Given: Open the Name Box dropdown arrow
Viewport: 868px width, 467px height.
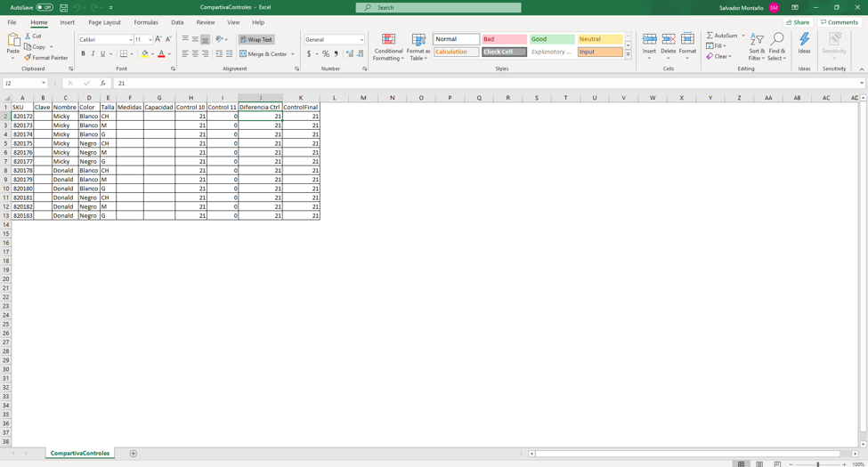Looking at the screenshot, I should 44,83.
